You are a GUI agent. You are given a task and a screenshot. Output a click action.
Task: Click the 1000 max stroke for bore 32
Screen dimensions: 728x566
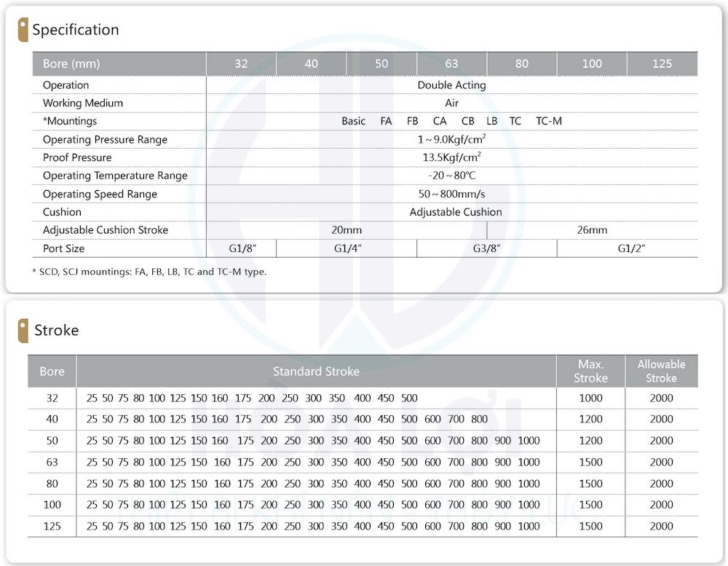point(590,398)
